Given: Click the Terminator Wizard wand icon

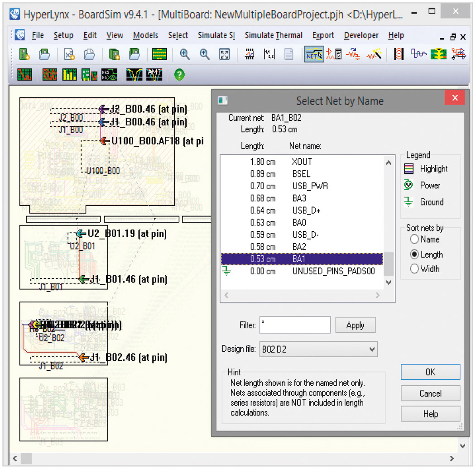Looking at the screenshot, I should click(x=374, y=55).
